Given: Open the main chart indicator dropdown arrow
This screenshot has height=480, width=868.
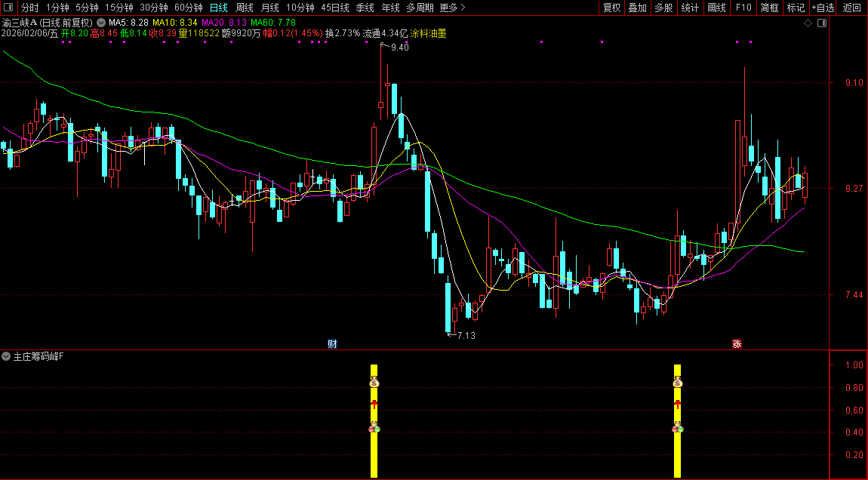Looking at the screenshot, I should click(x=100, y=23).
